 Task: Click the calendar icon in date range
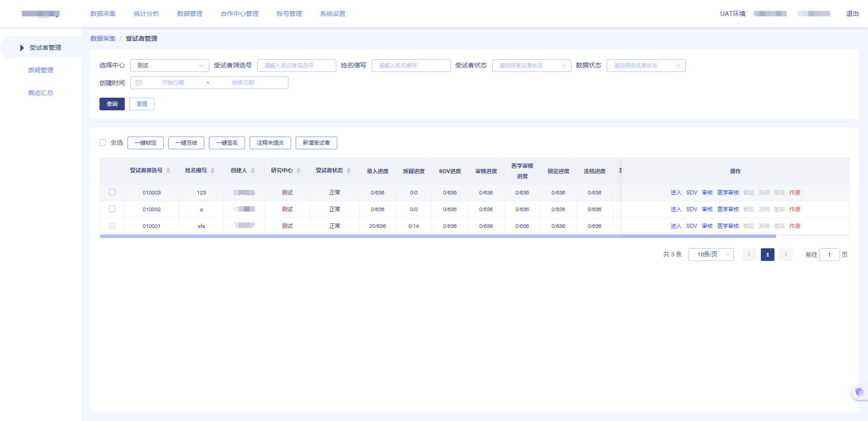click(x=139, y=83)
